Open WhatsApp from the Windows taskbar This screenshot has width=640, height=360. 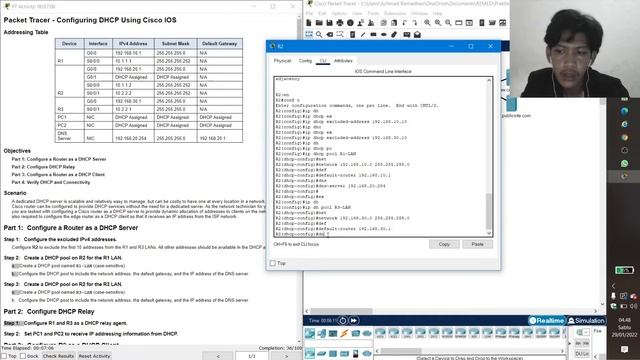pos(624,163)
